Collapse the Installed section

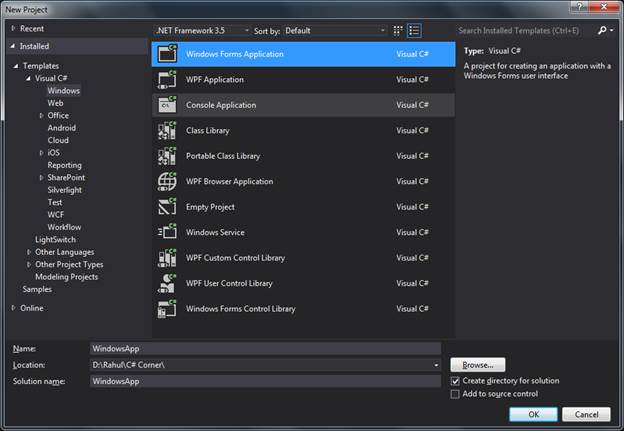click(13, 46)
